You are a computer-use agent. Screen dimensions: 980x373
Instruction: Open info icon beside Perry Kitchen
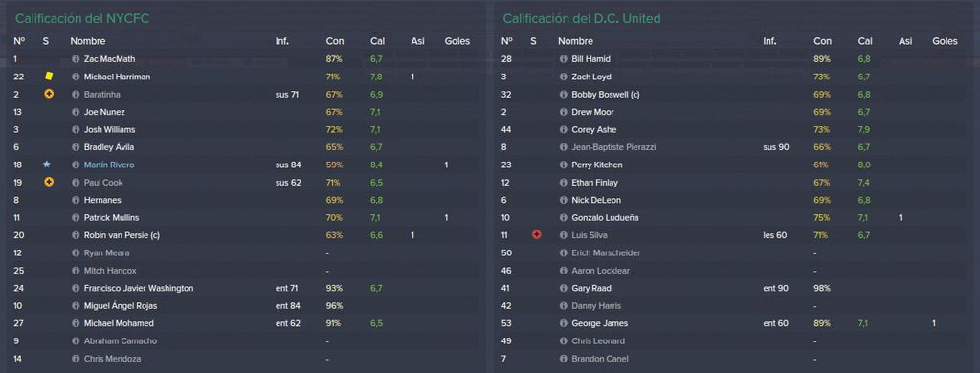(x=563, y=165)
